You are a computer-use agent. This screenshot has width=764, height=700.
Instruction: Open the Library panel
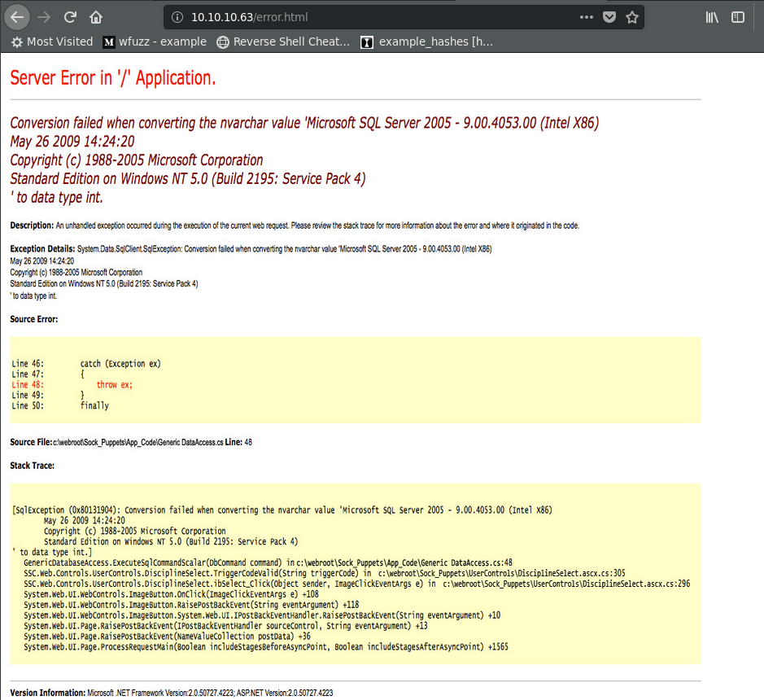(712, 16)
